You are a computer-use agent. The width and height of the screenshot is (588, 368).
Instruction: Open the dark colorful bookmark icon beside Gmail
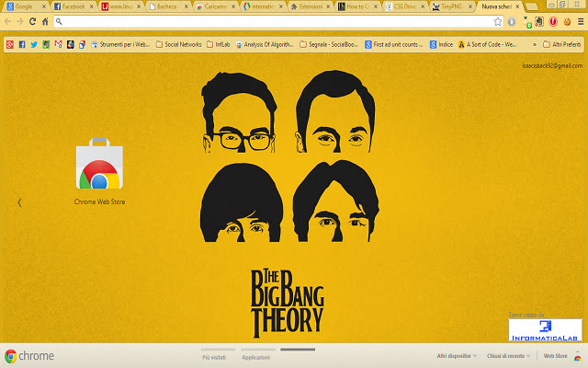(x=70, y=45)
